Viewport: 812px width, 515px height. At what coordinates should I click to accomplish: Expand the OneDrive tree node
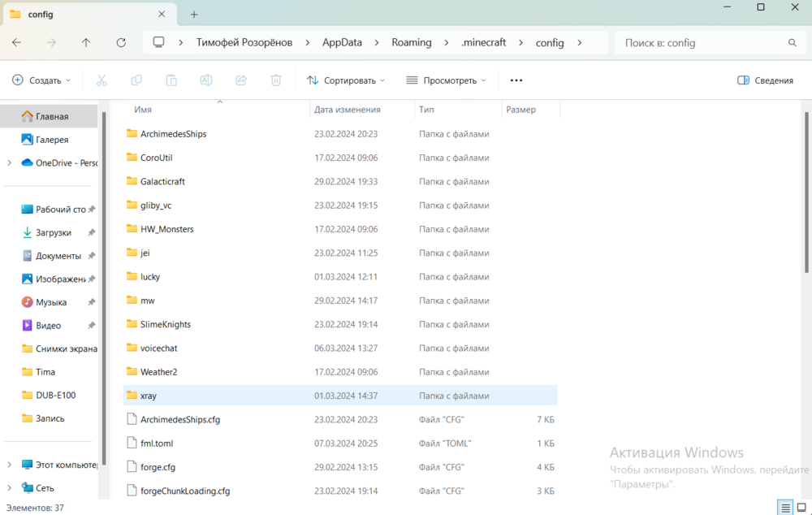[x=9, y=162]
